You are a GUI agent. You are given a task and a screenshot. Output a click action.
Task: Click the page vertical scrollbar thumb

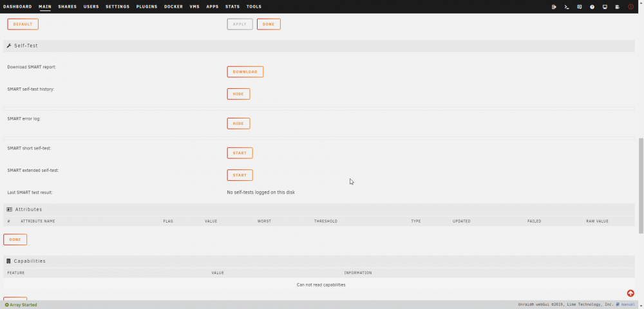pos(641,185)
